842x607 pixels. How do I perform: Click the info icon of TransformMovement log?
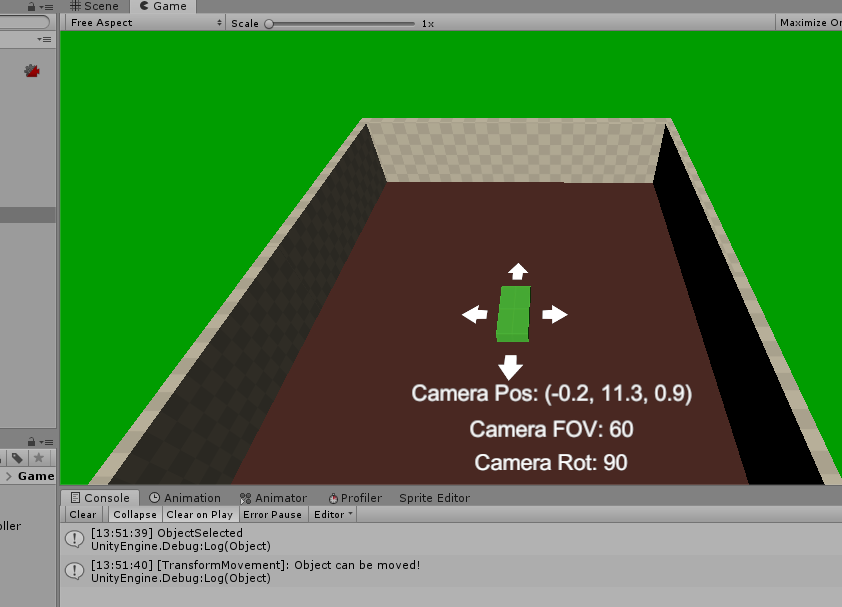click(x=75, y=571)
